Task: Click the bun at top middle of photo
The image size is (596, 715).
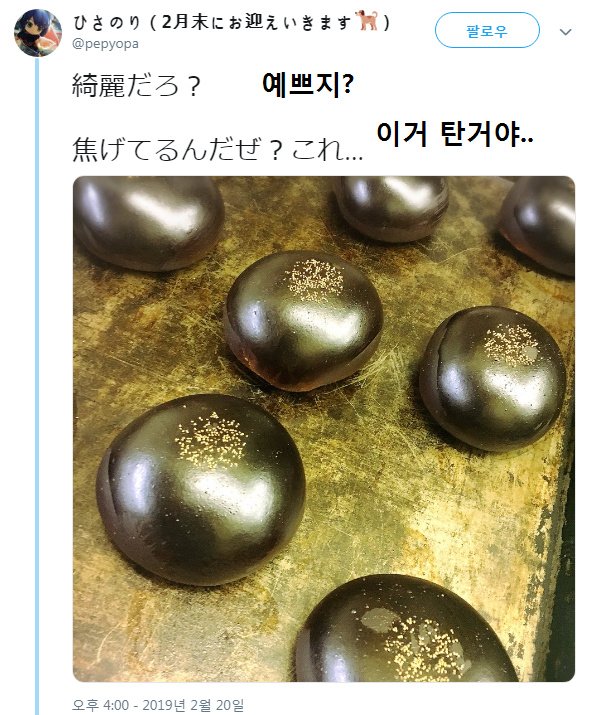Action: click(391, 208)
